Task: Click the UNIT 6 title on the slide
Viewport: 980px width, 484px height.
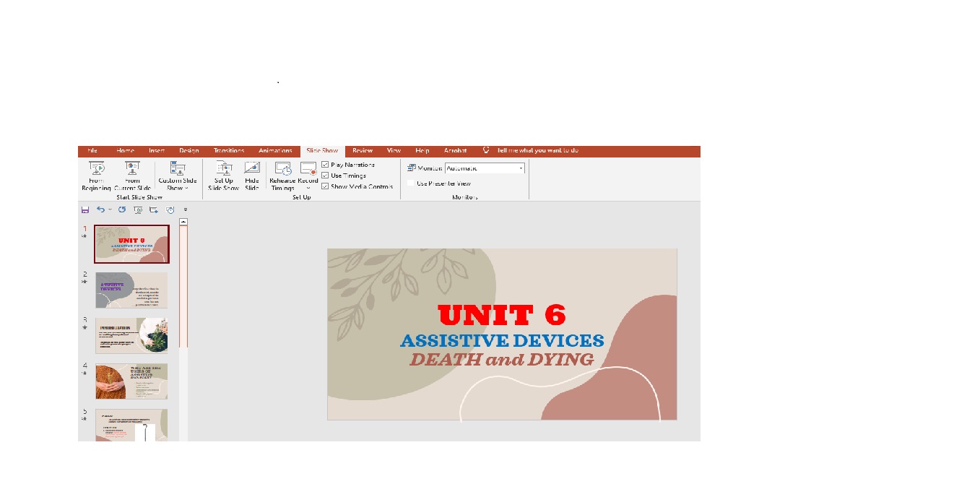Action: tap(502, 316)
